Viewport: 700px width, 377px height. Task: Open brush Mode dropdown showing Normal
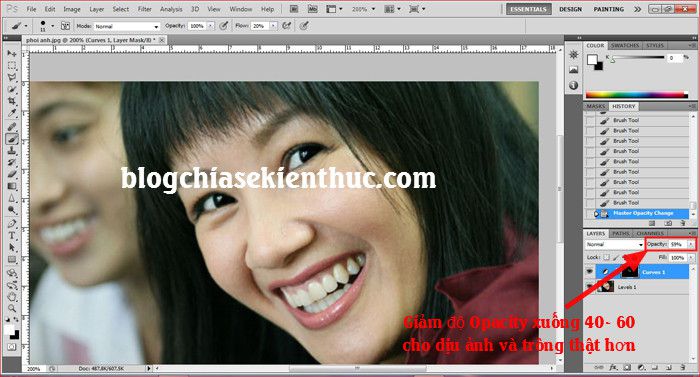(127, 26)
